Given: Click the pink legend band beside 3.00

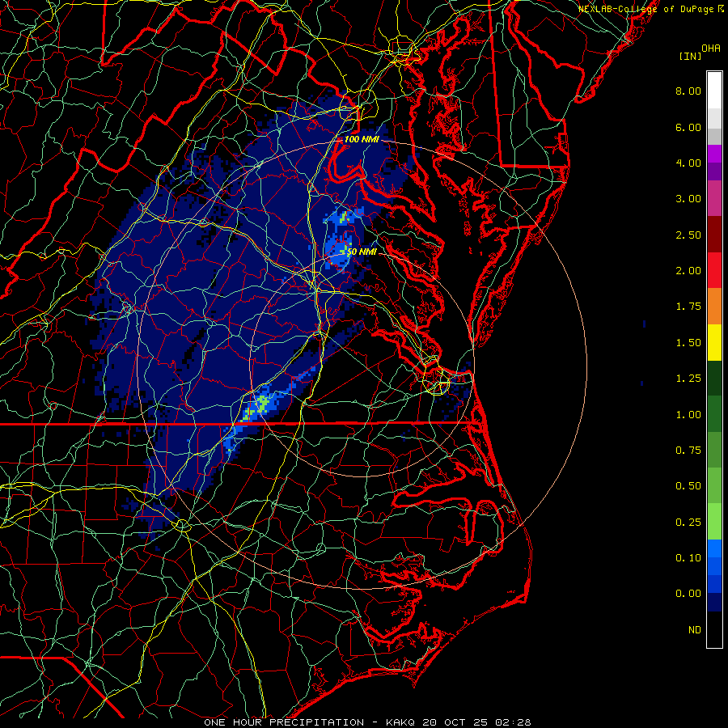Looking at the screenshot, I should (x=714, y=198).
